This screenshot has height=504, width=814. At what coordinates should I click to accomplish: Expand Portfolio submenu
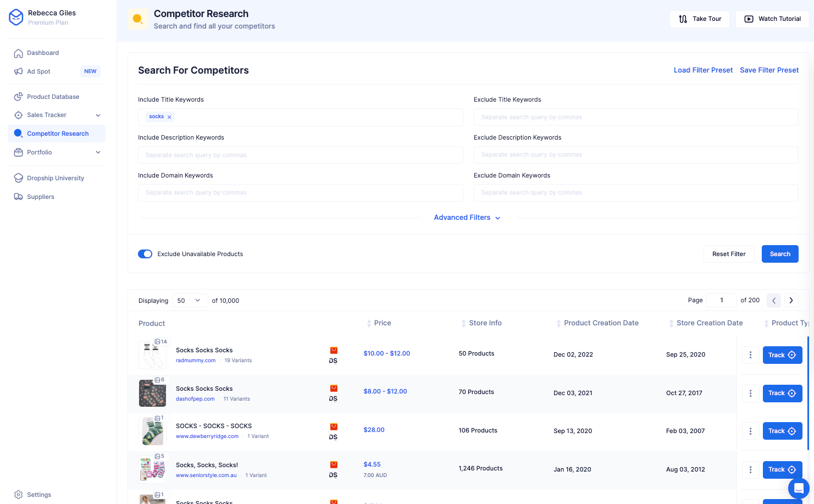click(x=98, y=152)
